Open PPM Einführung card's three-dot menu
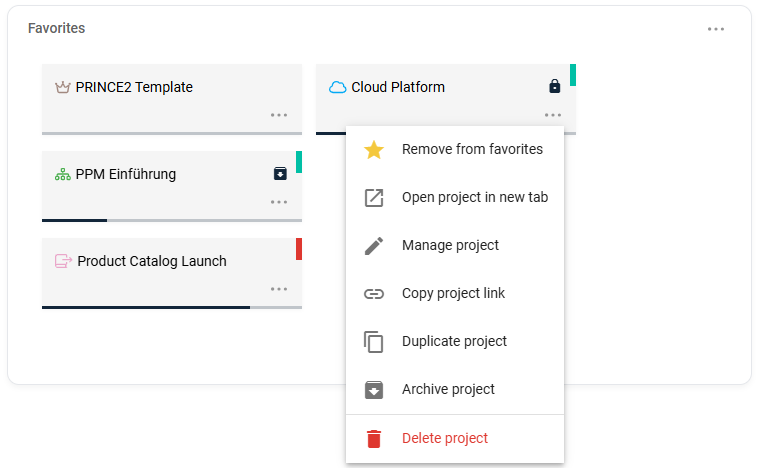The height and width of the screenshot is (468, 766). click(x=279, y=202)
